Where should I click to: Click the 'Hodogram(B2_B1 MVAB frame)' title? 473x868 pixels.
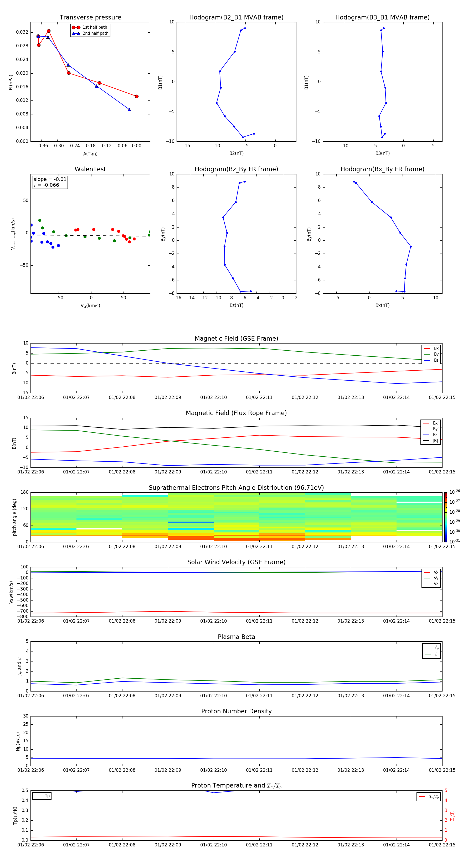[236, 17]
